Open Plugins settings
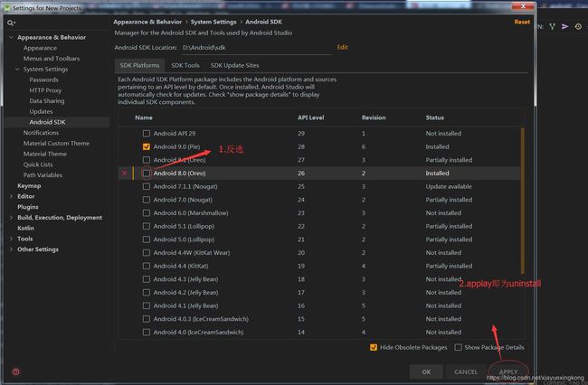The width and height of the screenshot is (588, 385). pyautogui.click(x=28, y=207)
